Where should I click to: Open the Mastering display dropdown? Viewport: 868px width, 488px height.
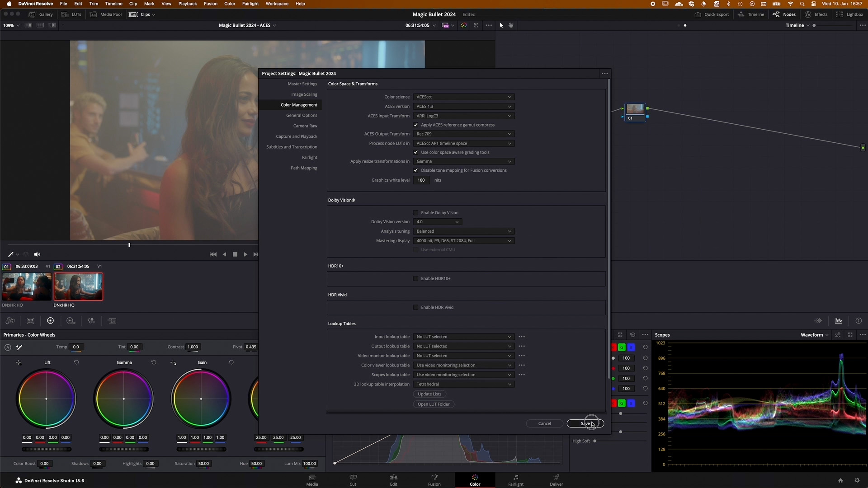click(464, 241)
